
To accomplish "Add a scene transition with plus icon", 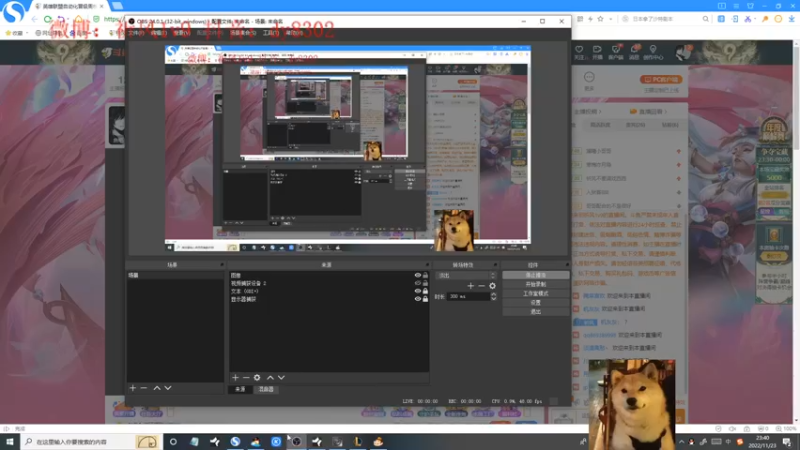I will tap(470, 286).
